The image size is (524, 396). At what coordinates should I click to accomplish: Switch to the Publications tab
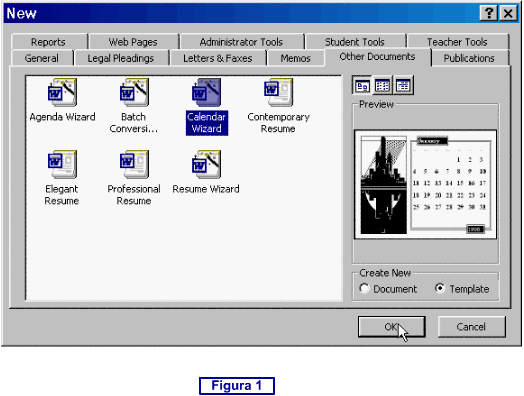(x=469, y=58)
